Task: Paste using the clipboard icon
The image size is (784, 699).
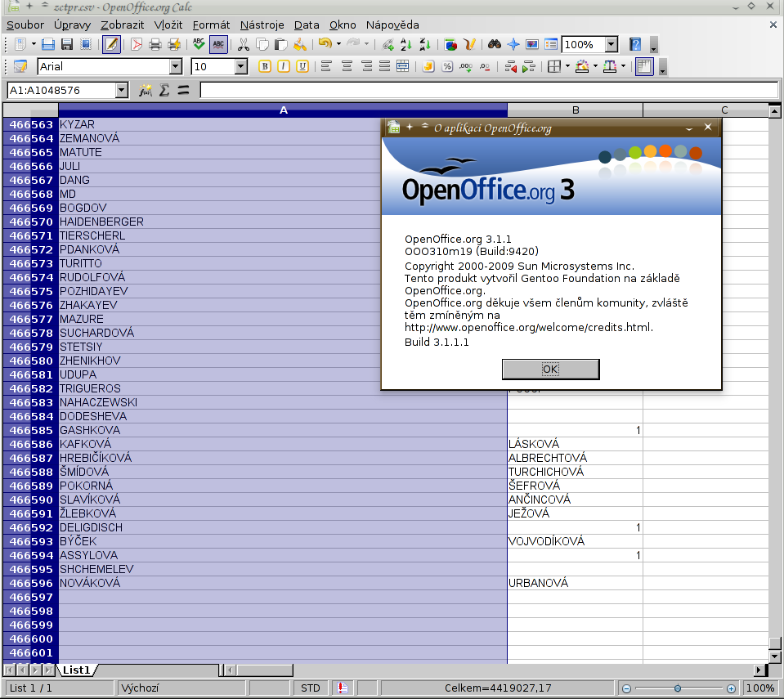Action: 281,44
